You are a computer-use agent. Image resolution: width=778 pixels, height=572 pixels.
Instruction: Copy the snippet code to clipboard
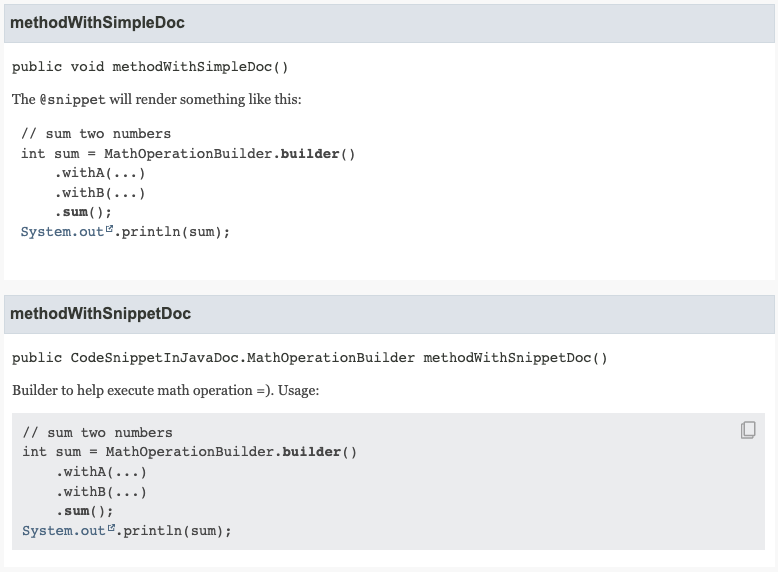pyautogui.click(x=748, y=430)
